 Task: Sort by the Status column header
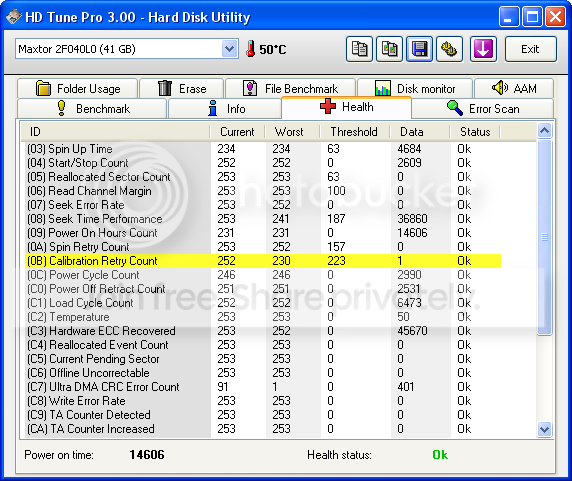475,132
